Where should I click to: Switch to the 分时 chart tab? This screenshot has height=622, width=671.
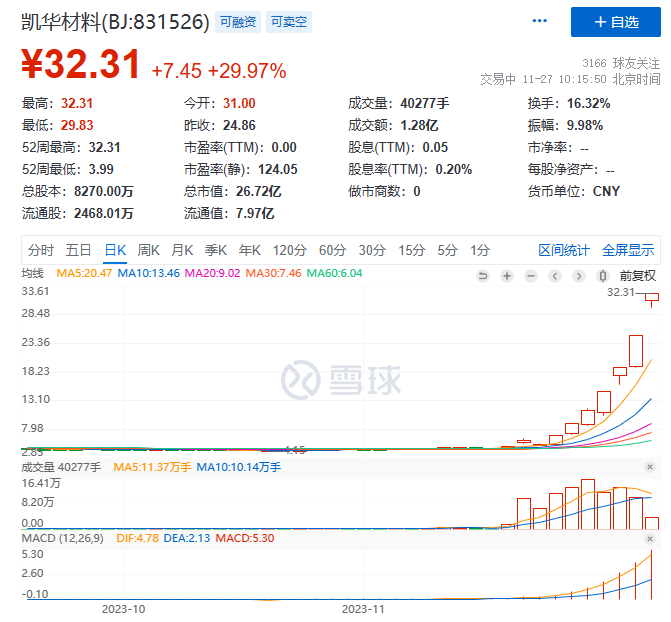[41, 250]
